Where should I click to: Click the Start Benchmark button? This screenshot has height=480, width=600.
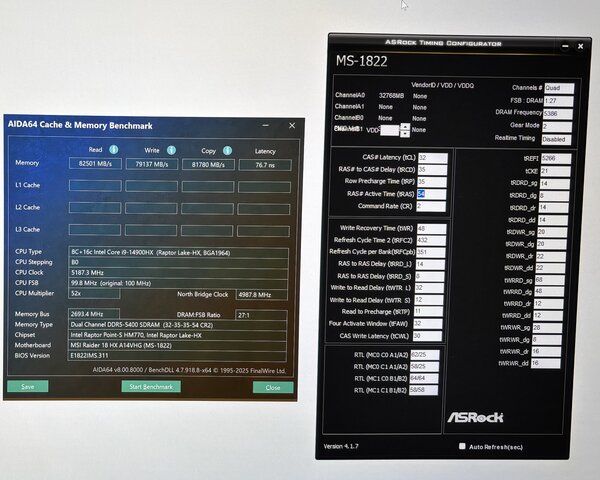pos(151,387)
